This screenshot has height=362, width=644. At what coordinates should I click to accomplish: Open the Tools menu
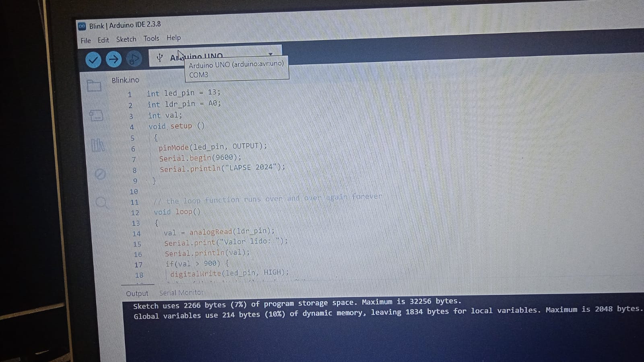click(151, 39)
